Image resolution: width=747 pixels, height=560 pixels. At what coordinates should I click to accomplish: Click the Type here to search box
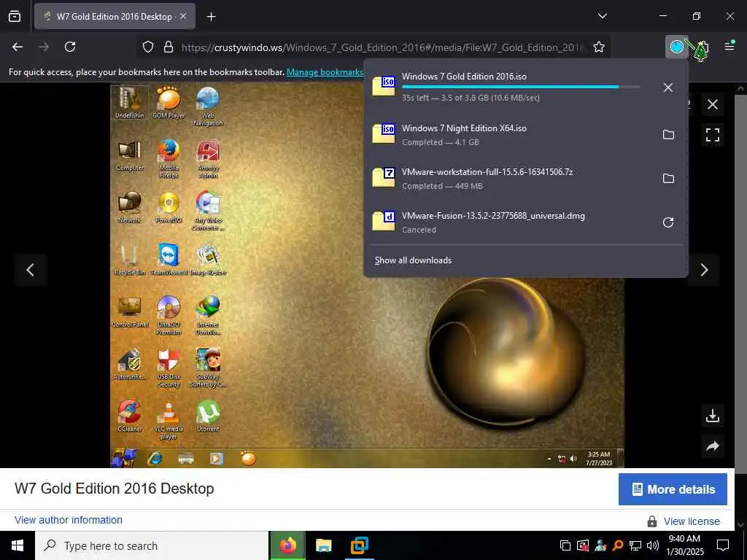click(152, 545)
